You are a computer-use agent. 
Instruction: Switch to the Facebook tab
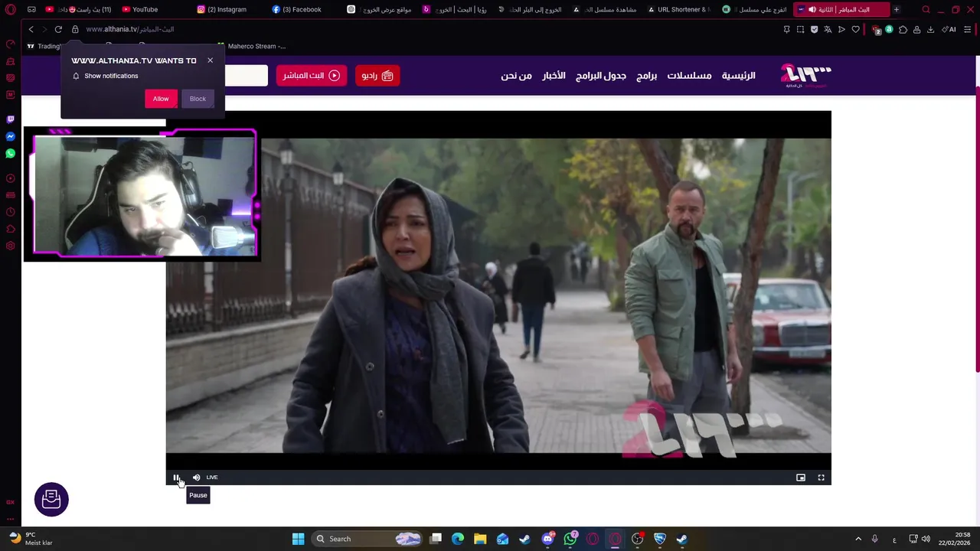pyautogui.click(x=302, y=9)
